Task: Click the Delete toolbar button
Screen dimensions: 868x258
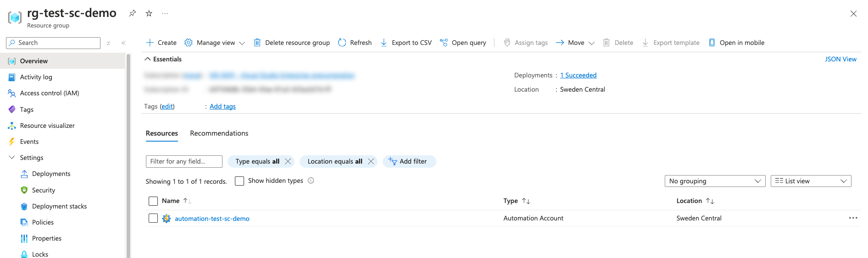Action: tap(618, 43)
